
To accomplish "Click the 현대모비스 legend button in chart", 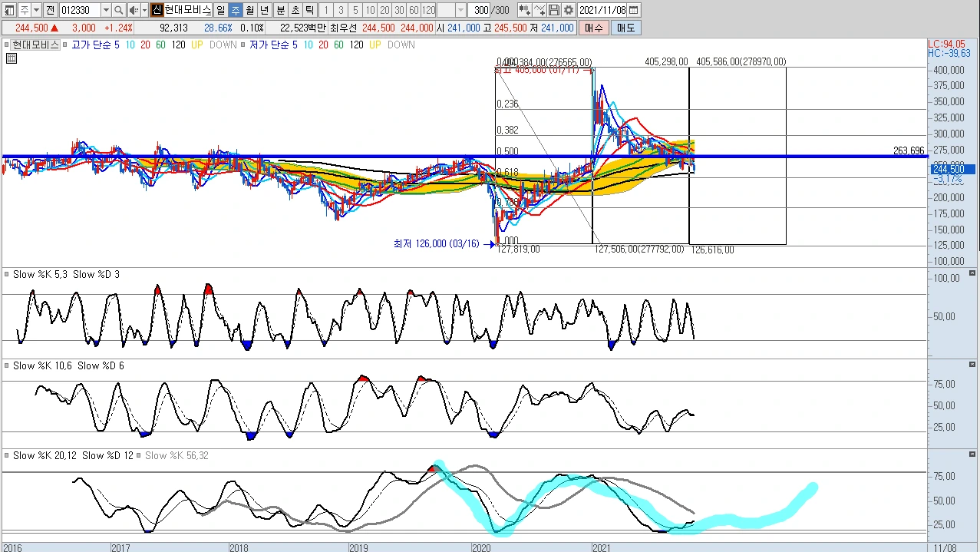I will point(36,45).
